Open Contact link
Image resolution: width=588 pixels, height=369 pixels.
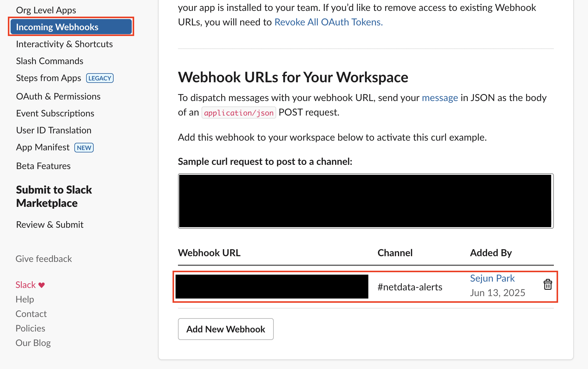[x=31, y=314]
